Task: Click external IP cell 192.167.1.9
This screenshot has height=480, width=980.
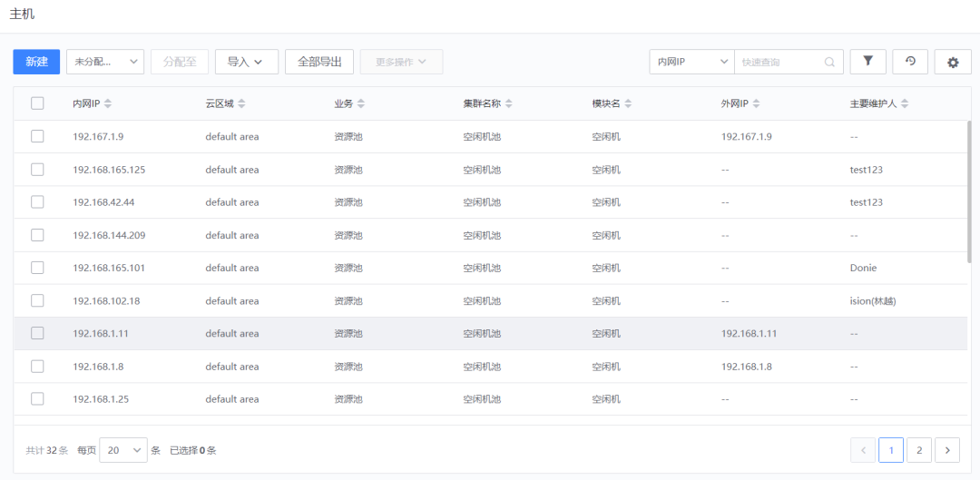Action: (x=746, y=137)
